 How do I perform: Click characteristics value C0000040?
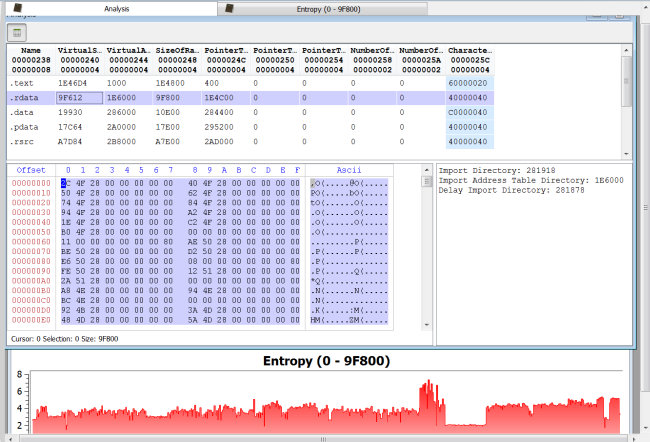tap(468, 112)
